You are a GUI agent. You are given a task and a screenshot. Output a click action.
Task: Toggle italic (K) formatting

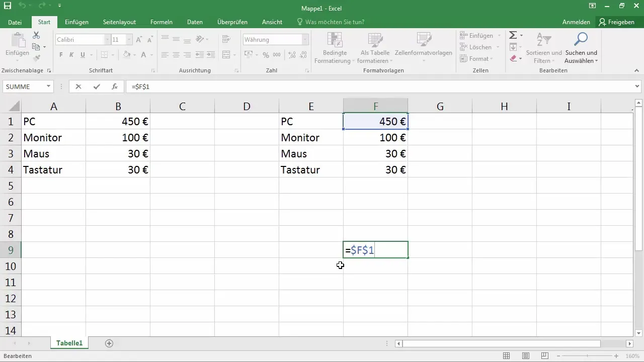[71, 55]
